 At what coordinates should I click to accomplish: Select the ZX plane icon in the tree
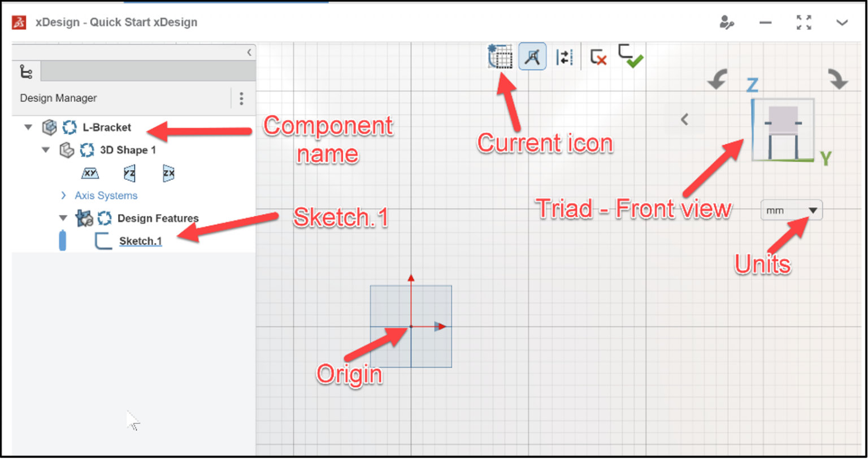coord(167,173)
